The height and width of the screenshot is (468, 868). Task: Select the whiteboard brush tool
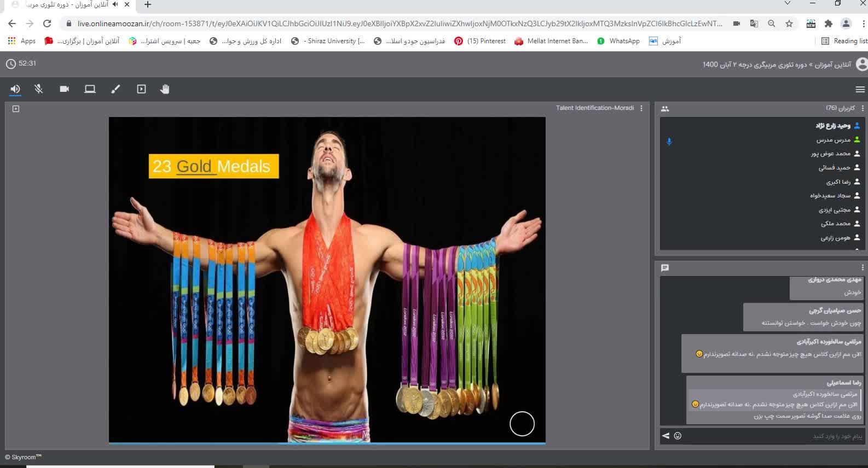click(115, 89)
